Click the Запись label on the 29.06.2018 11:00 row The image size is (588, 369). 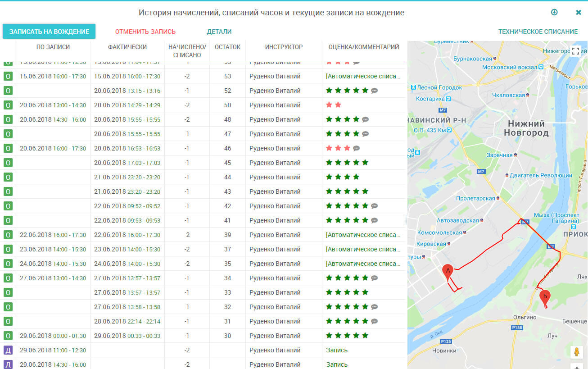(337, 350)
